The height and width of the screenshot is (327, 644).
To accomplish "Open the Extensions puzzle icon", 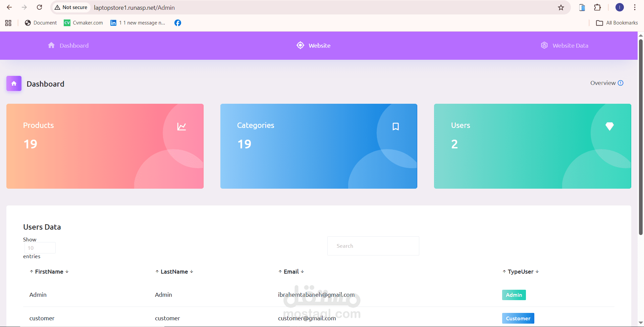I will point(597,7).
